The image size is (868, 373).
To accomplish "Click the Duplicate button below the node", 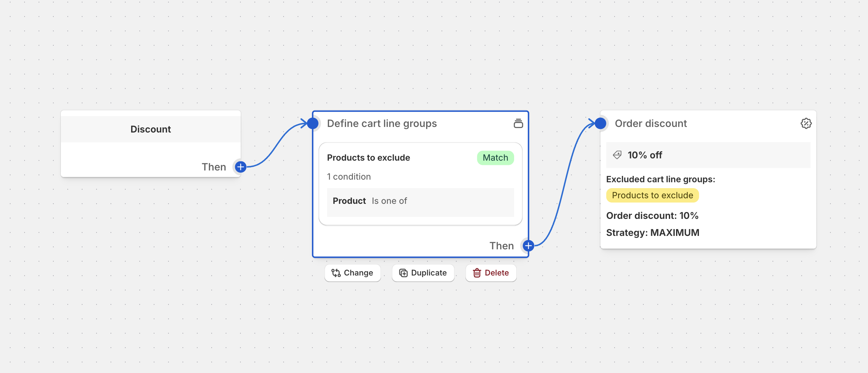I will point(423,273).
